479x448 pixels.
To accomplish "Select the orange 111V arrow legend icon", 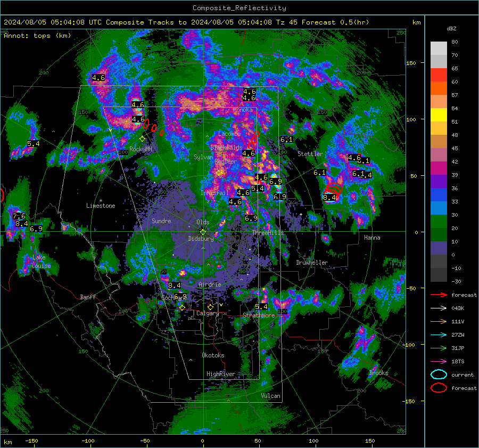I will (439, 321).
